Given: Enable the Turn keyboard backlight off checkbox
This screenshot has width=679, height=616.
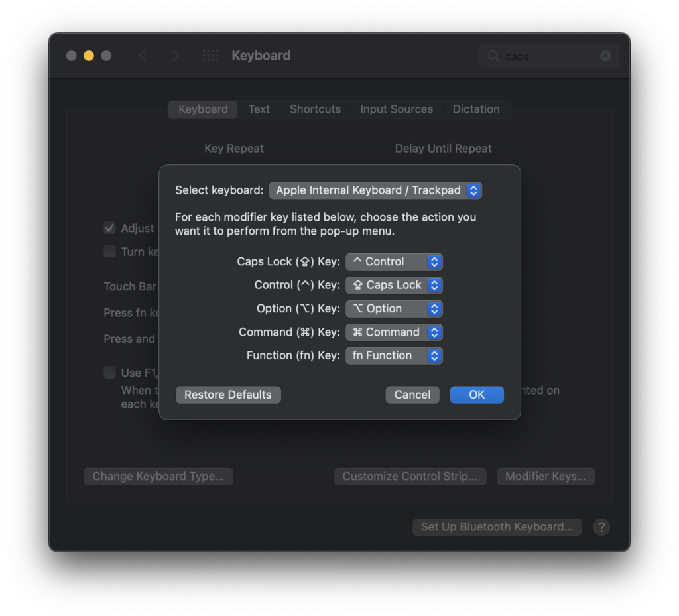Looking at the screenshot, I should [110, 251].
